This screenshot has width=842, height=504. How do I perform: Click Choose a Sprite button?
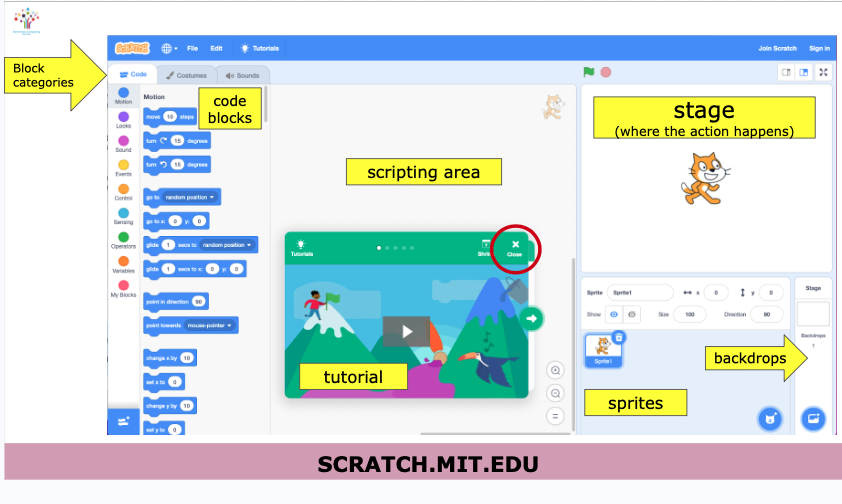770,419
